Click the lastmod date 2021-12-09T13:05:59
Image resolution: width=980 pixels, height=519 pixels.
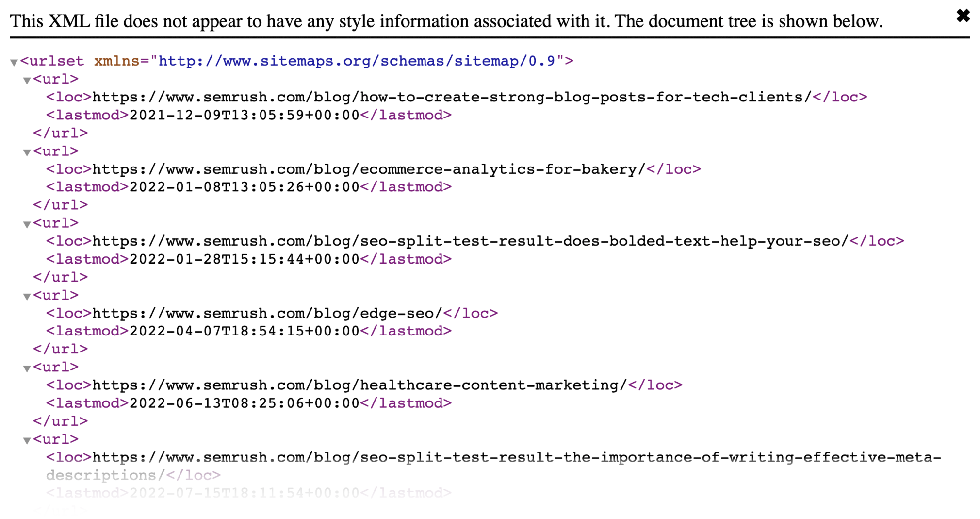244,115
